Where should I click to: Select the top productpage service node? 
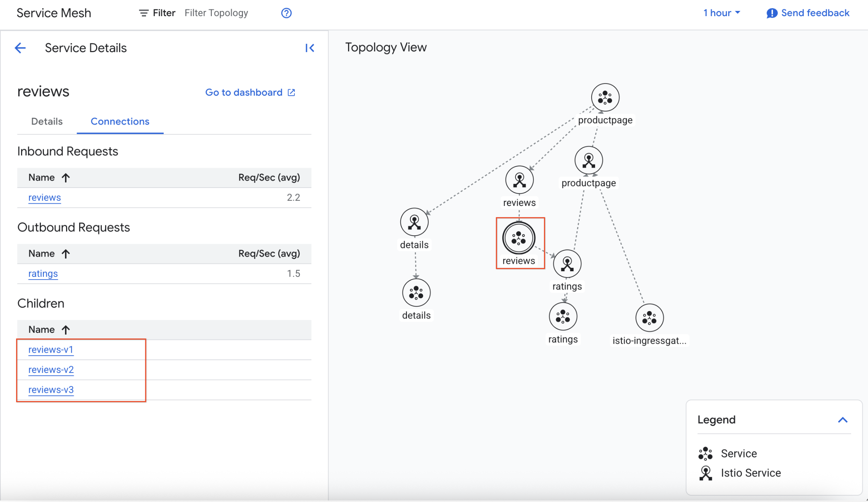click(x=605, y=98)
